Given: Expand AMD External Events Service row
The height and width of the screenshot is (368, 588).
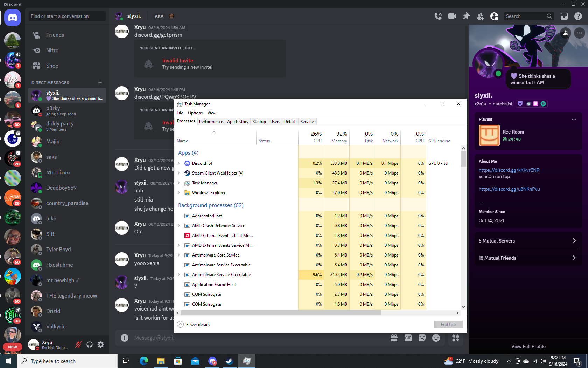Looking at the screenshot, I should [179, 245].
